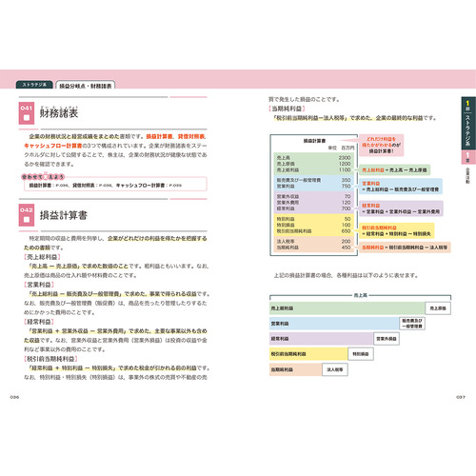This screenshot has height=476, width=476.
Task: Click 営業外費用 row label in the table
Action: pyautogui.click(x=288, y=203)
